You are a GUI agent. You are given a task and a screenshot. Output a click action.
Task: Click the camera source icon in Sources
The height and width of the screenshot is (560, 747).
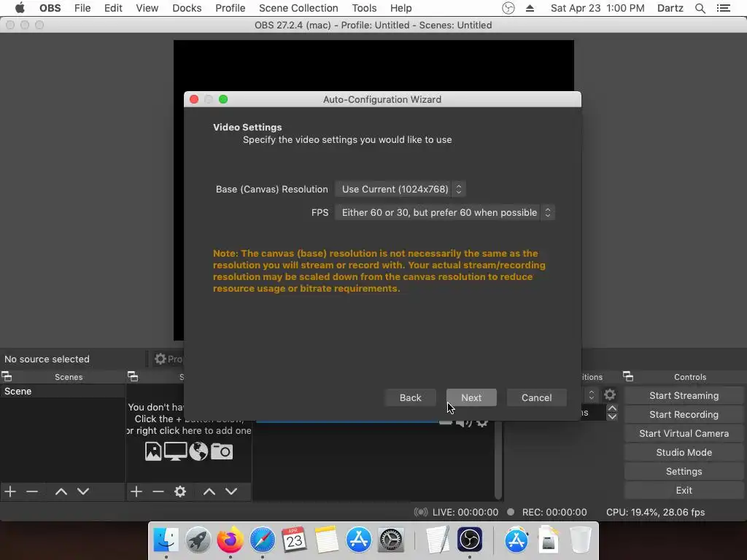(x=222, y=451)
